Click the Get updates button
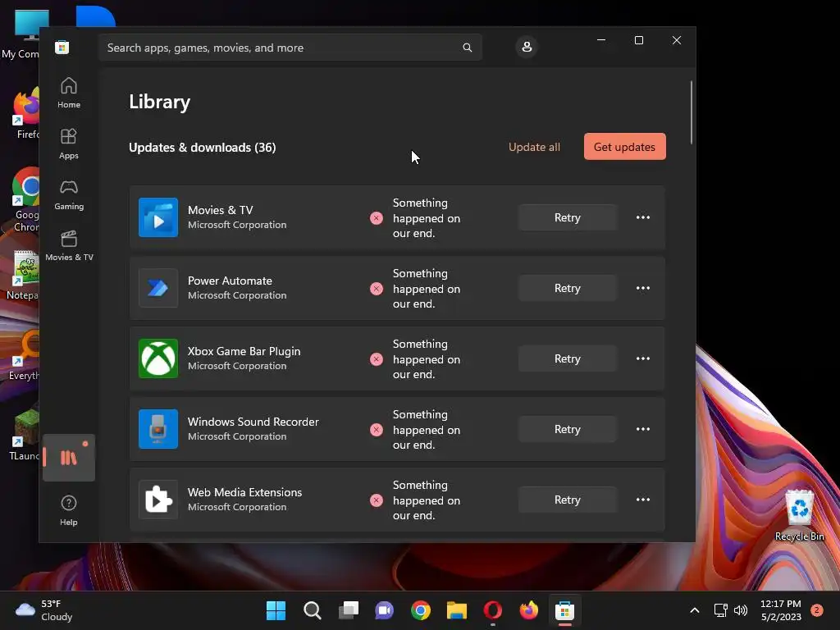The image size is (840, 630). click(624, 147)
